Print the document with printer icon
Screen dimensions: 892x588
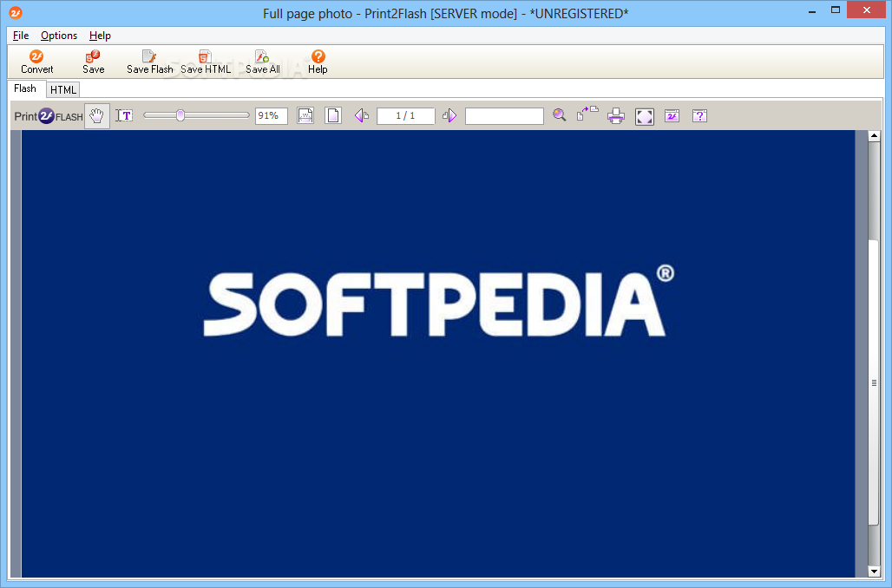[615, 116]
